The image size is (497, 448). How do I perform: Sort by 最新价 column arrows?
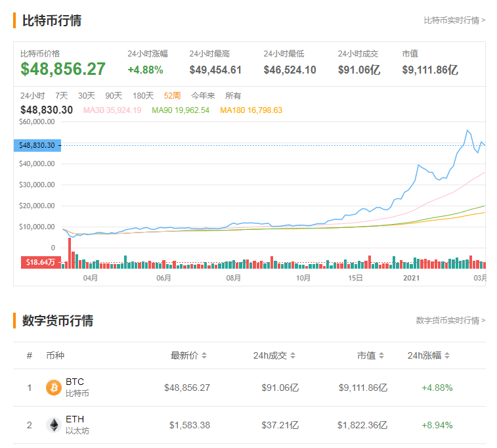(x=204, y=355)
